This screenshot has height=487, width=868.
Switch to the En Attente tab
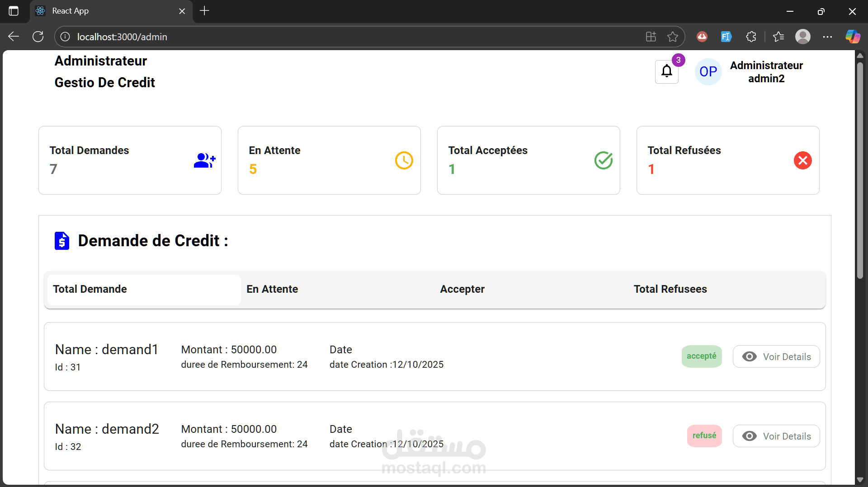click(338, 290)
